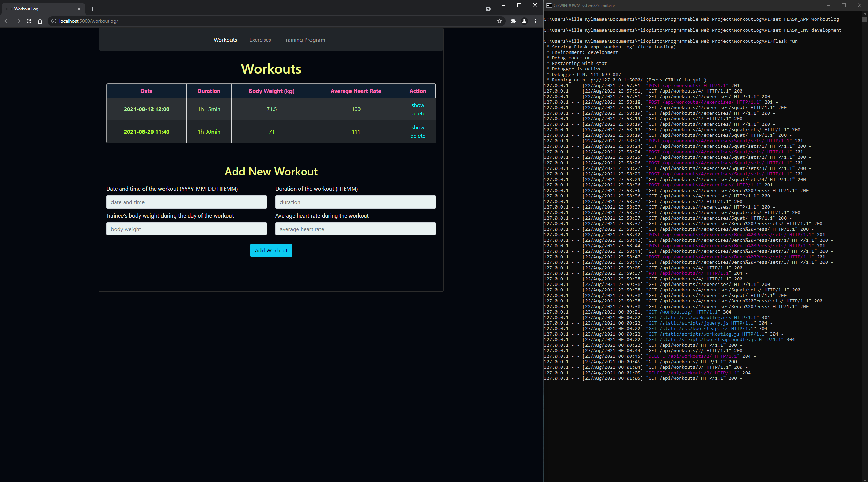Switch to Exercises nav item
This screenshot has width=868, height=482.
click(x=260, y=40)
